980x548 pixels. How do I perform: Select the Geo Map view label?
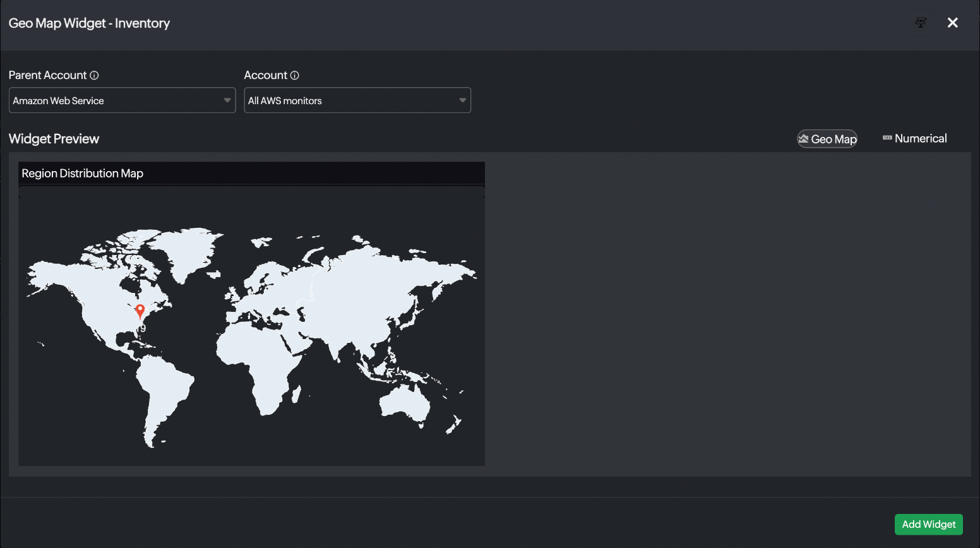pyautogui.click(x=834, y=139)
